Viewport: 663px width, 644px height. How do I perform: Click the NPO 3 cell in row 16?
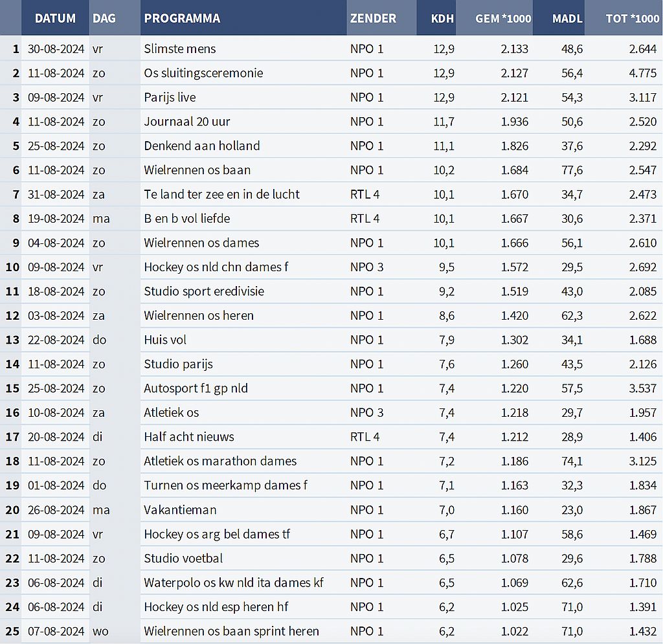coord(366,413)
